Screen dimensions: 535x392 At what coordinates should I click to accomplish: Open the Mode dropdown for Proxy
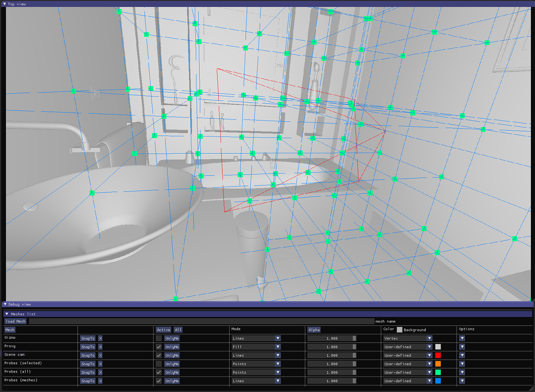[x=256, y=347]
